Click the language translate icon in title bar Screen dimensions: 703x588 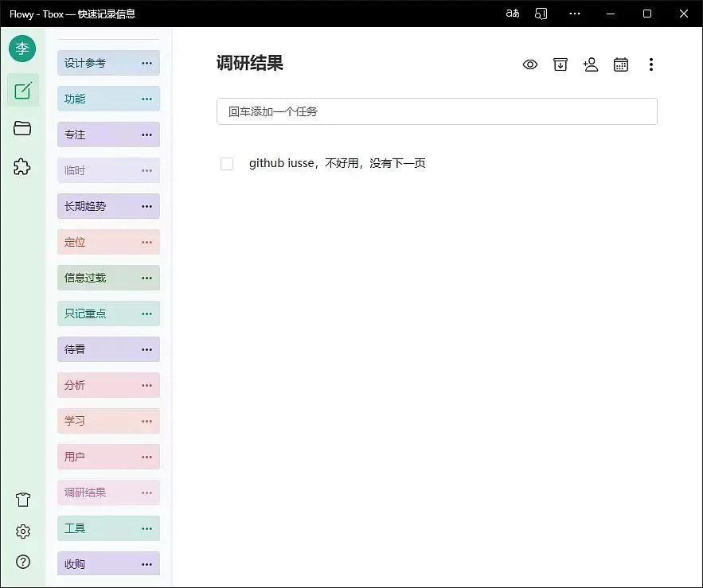point(513,14)
